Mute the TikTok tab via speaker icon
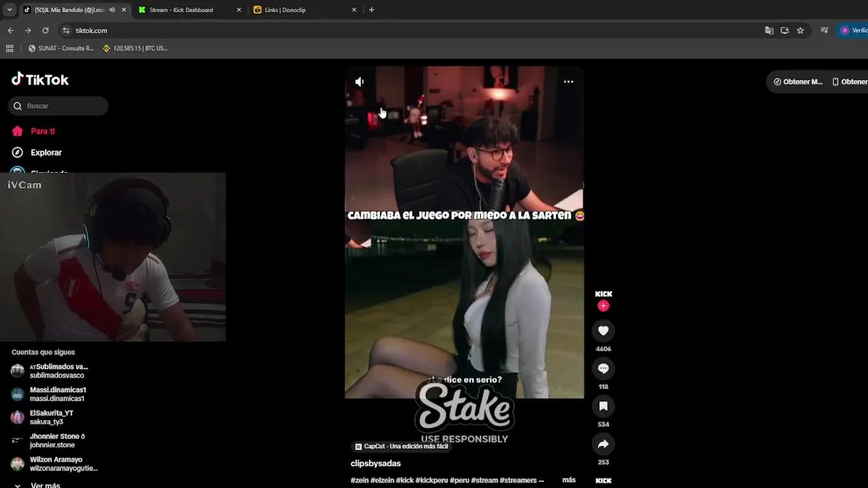Viewport: 868px width, 488px height. tap(112, 10)
